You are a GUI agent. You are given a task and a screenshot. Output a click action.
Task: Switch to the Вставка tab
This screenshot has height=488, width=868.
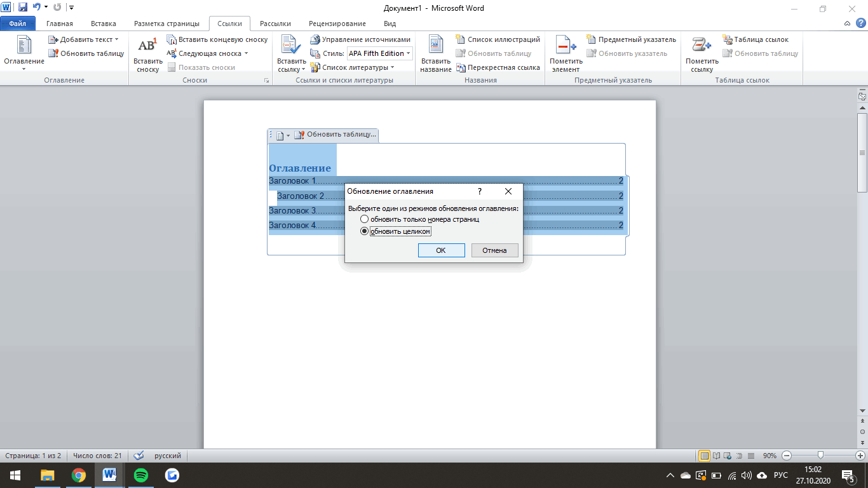[104, 24]
